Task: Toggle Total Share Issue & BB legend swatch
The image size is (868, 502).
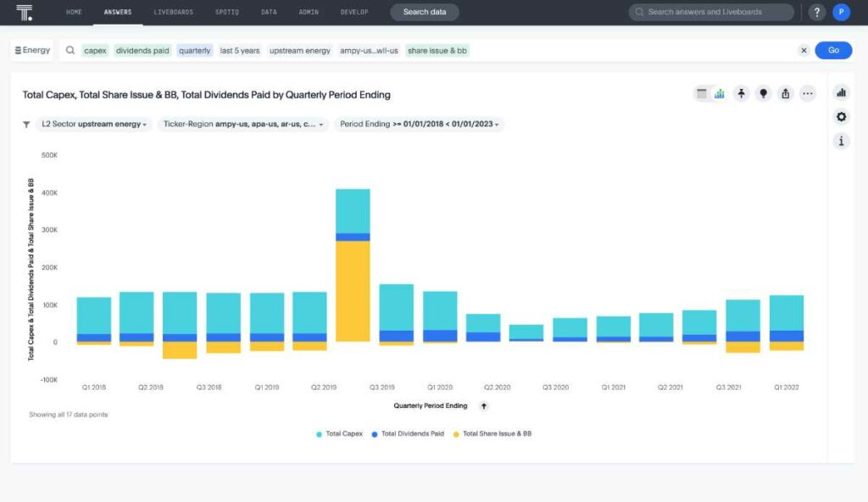Action: tap(456, 434)
